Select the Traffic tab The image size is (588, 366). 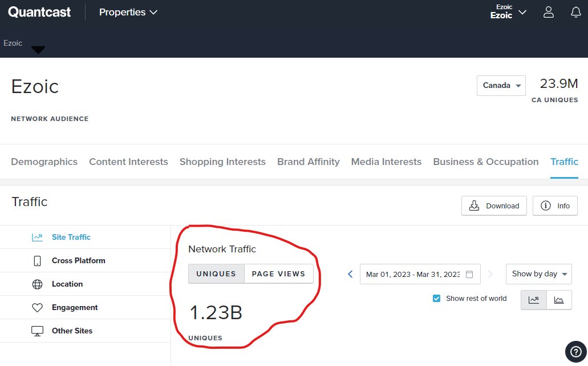click(565, 162)
